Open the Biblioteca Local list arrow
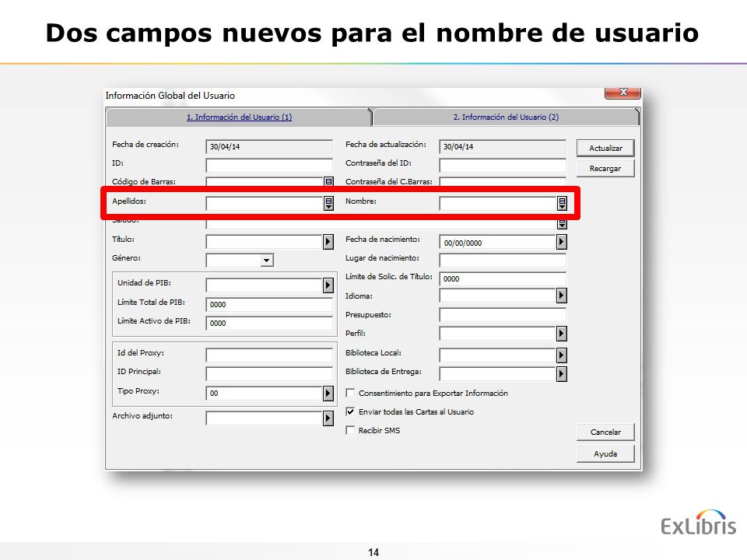Viewport: 747px width, 560px height. 562,355
